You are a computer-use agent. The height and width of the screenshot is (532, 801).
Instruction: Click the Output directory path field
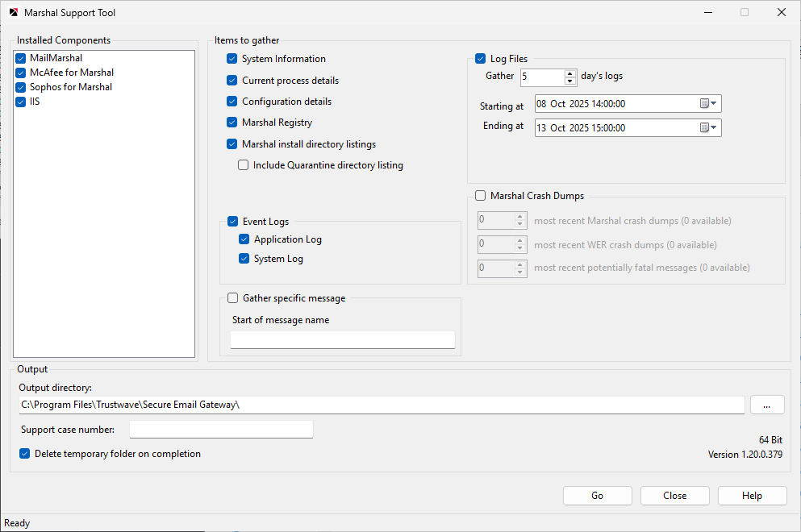[x=381, y=405]
